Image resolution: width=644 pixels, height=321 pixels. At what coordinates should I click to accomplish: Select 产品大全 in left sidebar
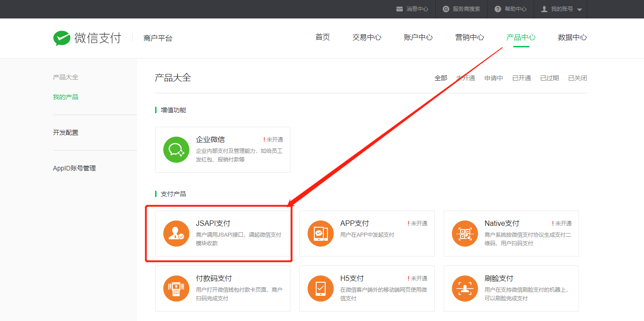[x=65, y=77]
